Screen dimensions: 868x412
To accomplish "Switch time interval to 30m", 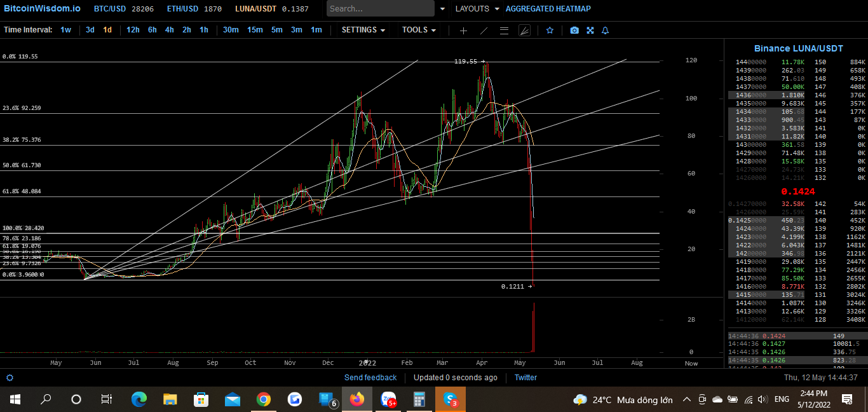I will [x=231, y=30].
